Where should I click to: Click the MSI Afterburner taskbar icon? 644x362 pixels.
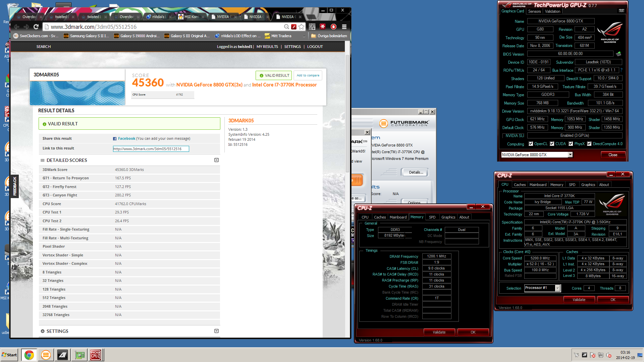[63, 355]
